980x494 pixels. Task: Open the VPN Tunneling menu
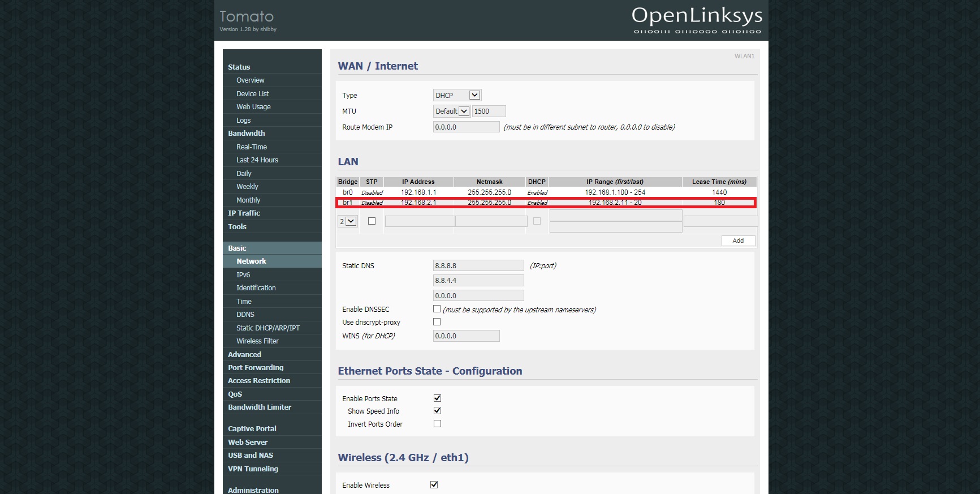coord(253,469)
